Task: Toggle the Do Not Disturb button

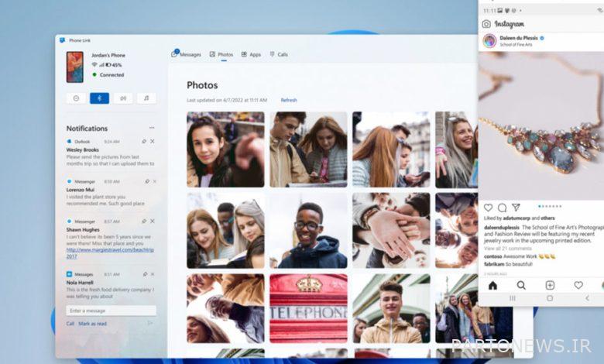Action: tap(76, 98)
